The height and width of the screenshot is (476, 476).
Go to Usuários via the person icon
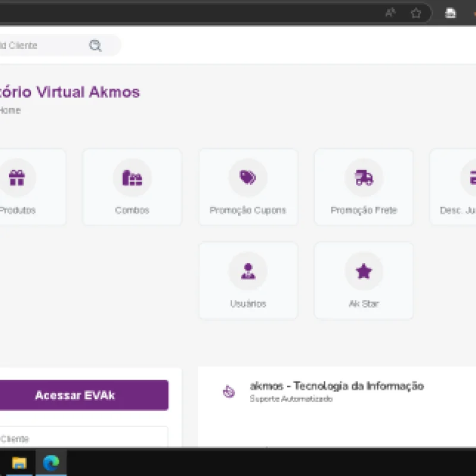(x=248, y=271)
